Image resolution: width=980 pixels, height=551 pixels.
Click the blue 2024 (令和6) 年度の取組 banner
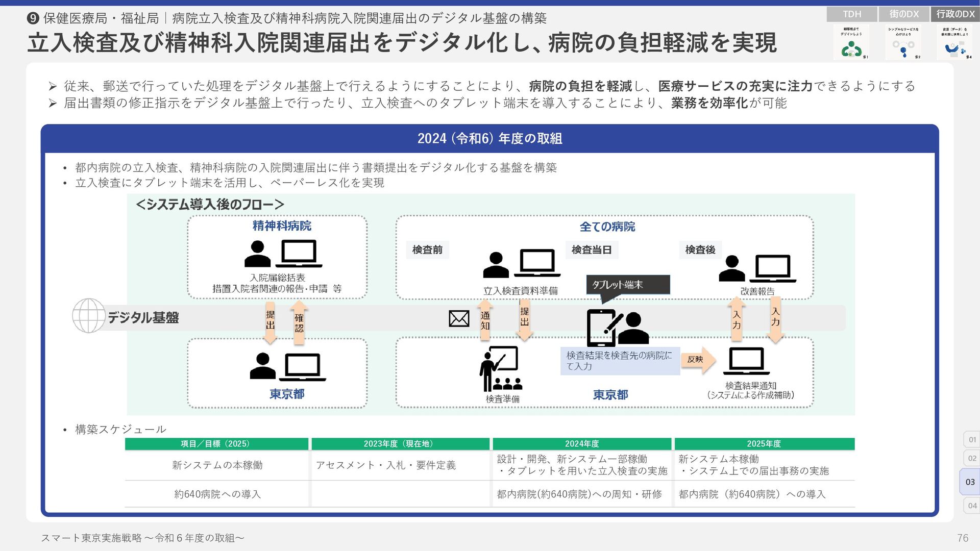[489, 138]
